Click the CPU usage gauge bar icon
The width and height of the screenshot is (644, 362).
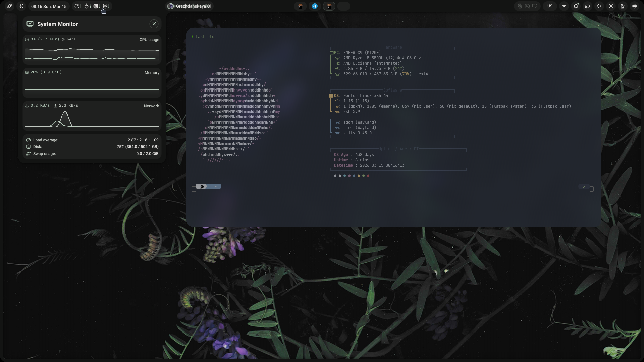(77, 6)
